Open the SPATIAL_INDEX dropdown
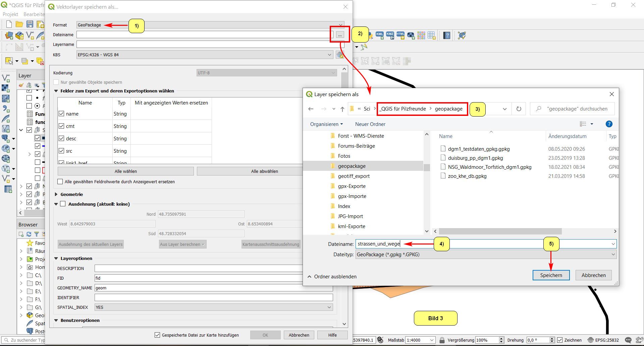644x346 pixels. (x=213, y=307)
